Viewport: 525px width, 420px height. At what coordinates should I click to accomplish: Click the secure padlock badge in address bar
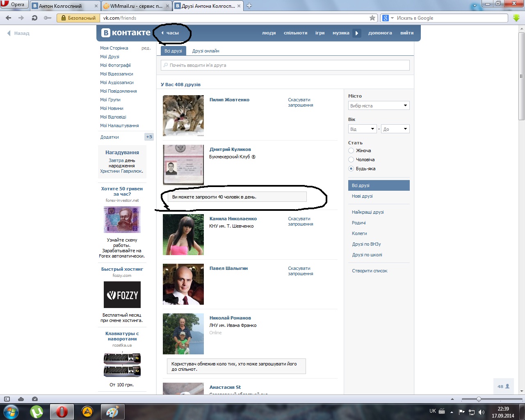coord(78,18)
